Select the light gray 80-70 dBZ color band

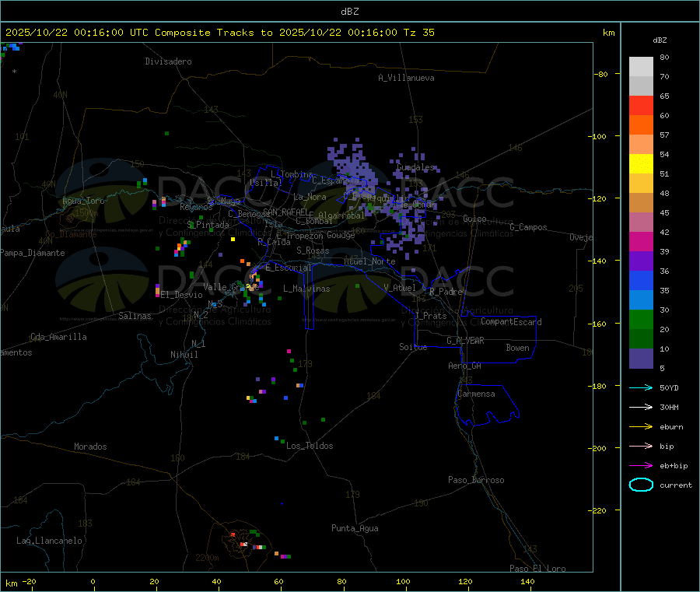(x=641, y=67)
